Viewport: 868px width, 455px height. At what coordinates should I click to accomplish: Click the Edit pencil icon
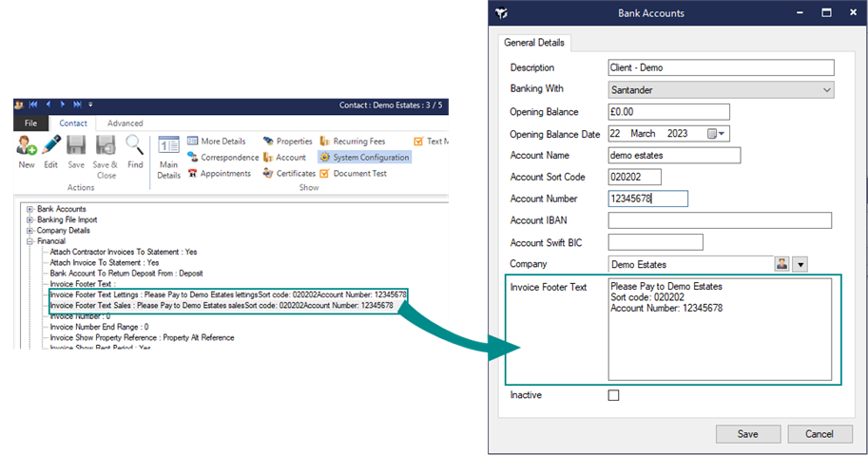(51, 147)
